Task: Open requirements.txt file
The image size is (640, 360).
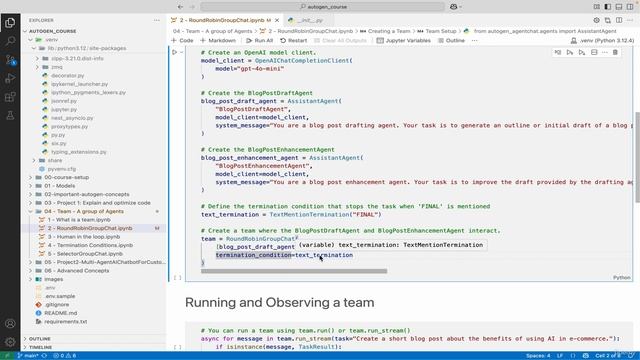Action: click(x=94, y=322)
